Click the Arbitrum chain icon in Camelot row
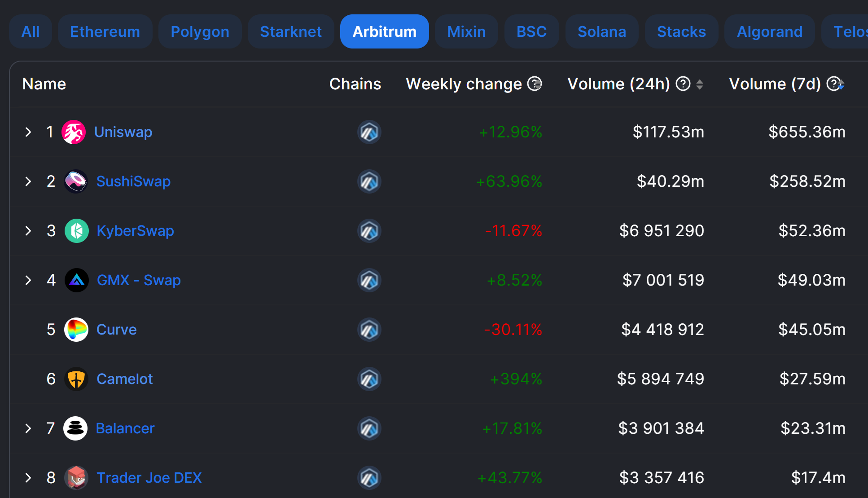Screen dimensions: 868x498 (369, 379)
